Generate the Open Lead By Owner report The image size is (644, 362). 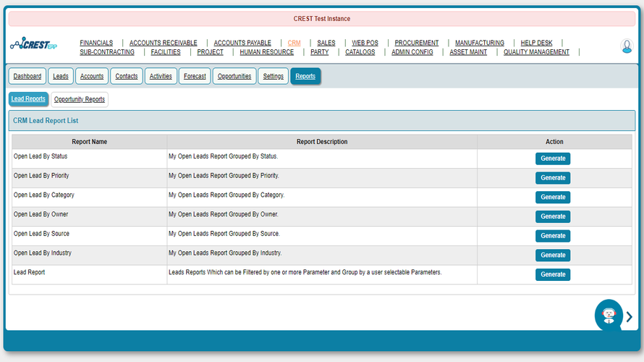tap(553, 216)
